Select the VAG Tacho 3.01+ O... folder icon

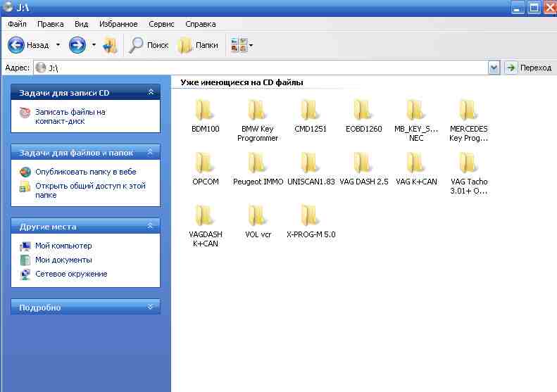click(468, 163)
